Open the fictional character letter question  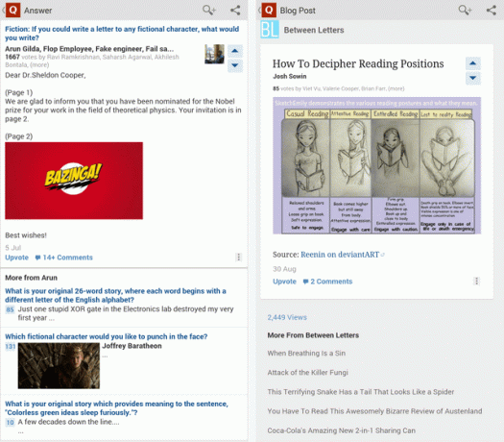122,33
